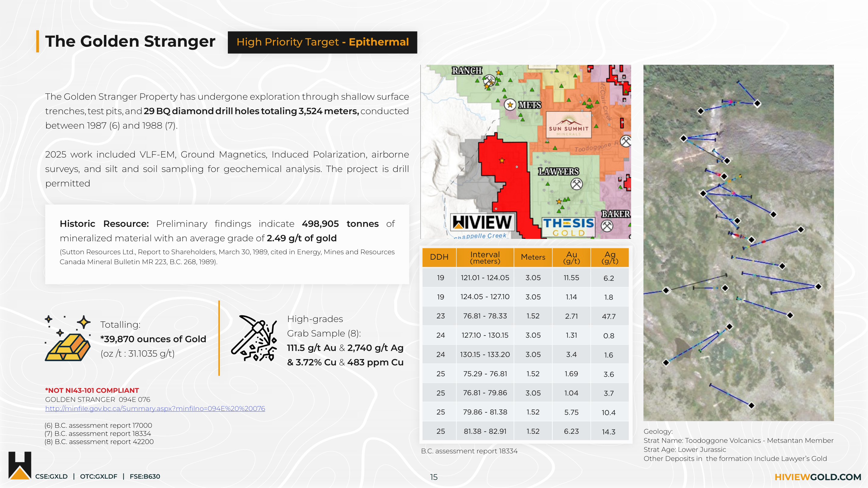Click the (oz /t : 31.1035 g/t) conversion text
Screen dimensions: 868x488
pyautogui.click(x=137, y=353)
